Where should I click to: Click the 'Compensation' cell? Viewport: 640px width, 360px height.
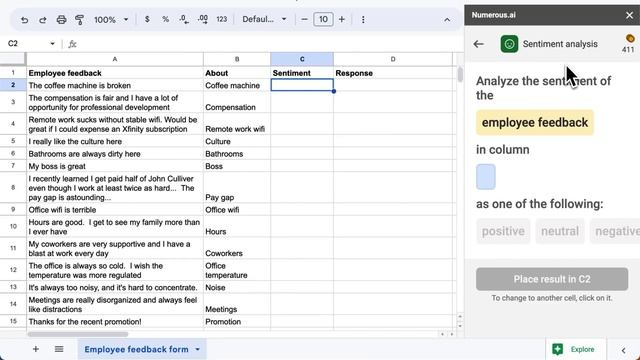point(237,102)
